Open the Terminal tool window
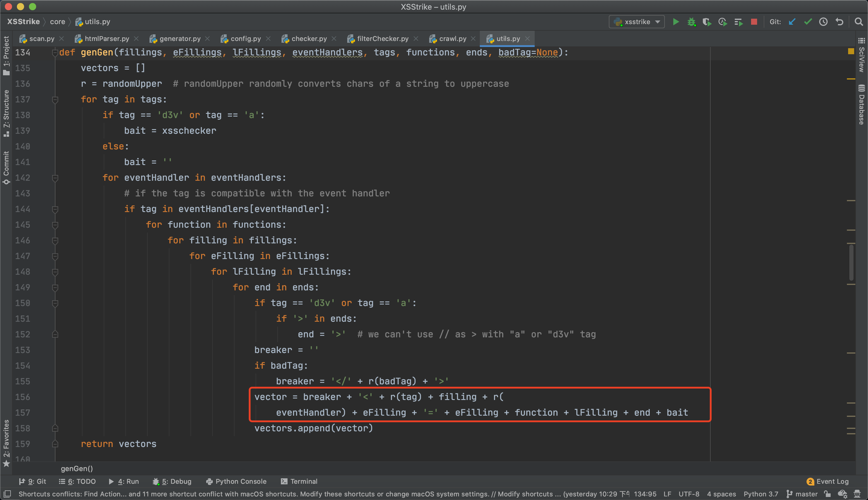This screenshot has height=500, width=868. coord(299,481)
